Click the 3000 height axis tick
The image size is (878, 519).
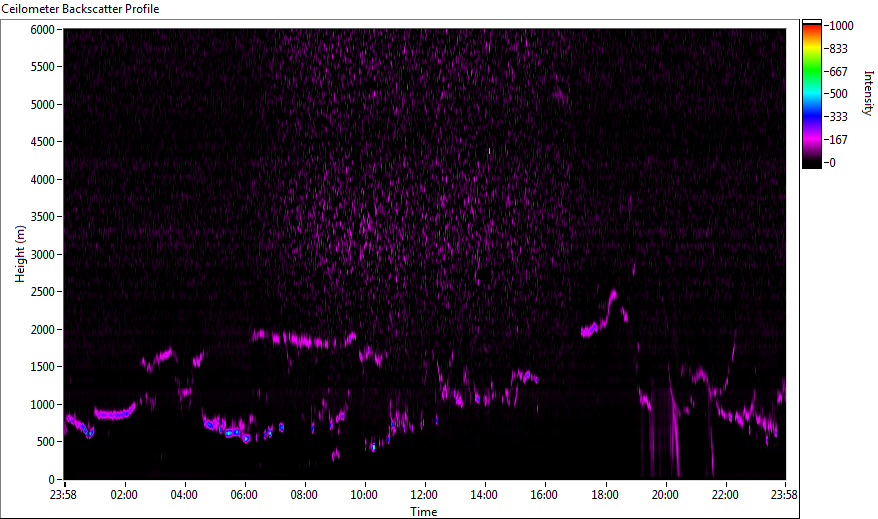click(x=43, y=255)
